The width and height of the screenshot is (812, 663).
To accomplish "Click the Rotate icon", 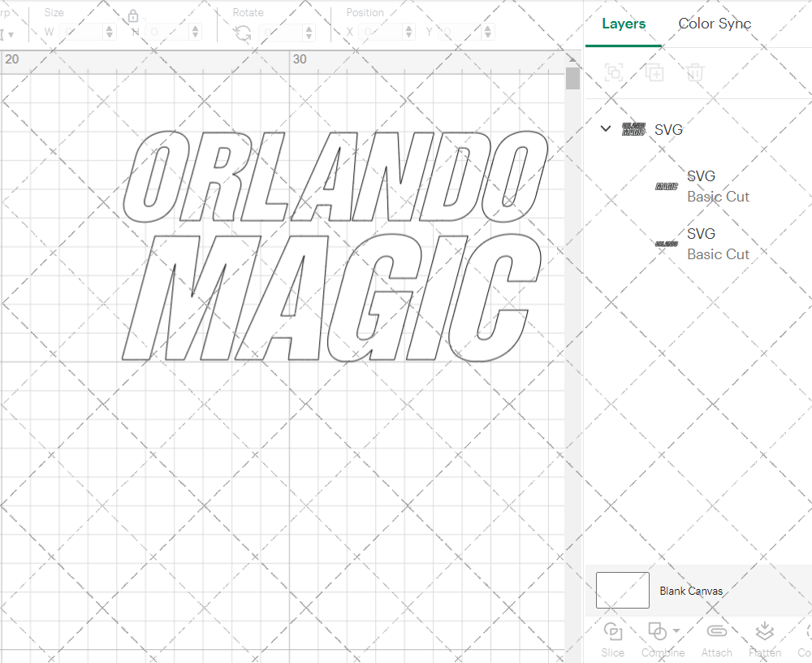I will [243, 32].
